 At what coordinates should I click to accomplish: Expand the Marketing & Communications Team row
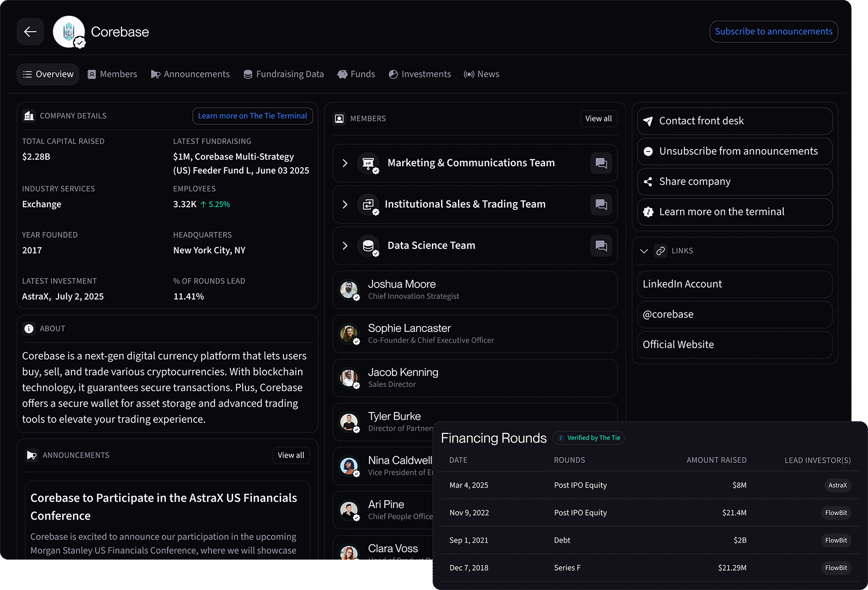[x=344, y=163]
